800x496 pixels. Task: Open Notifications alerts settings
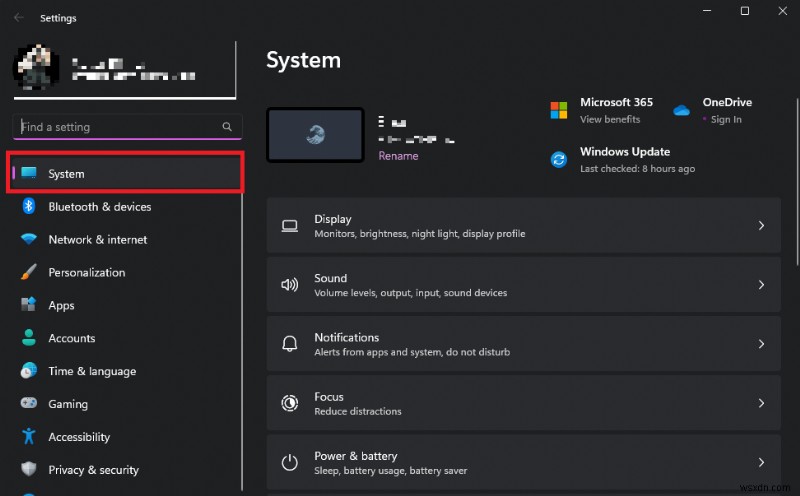[x=523, y=344]
